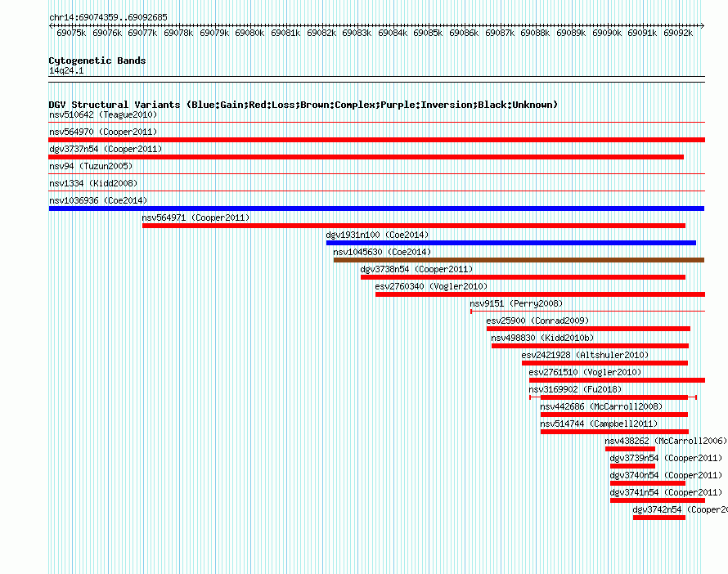Screen dimensions: 728x574
Task: Open the dgv3740n54 (Cooper2011) label
Action: (666, 475)
